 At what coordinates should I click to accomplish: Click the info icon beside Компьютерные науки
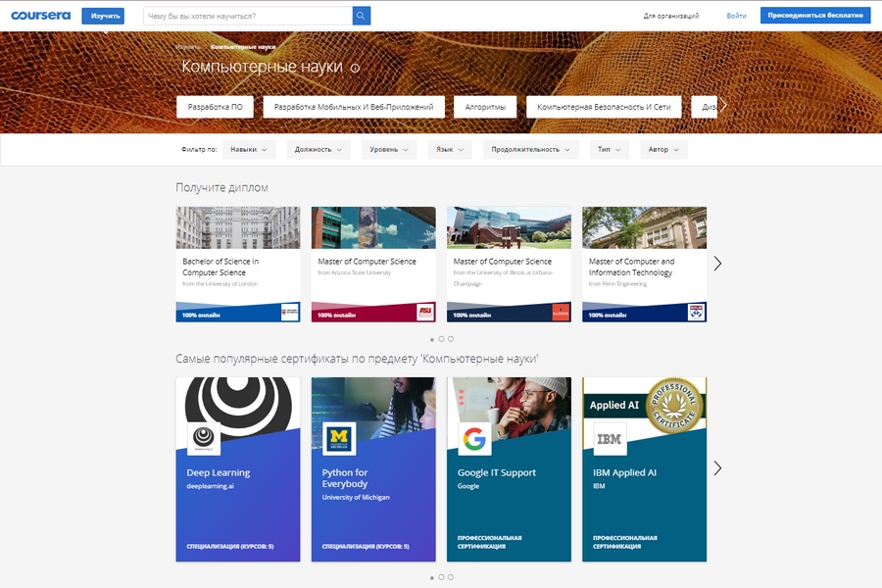355,69
